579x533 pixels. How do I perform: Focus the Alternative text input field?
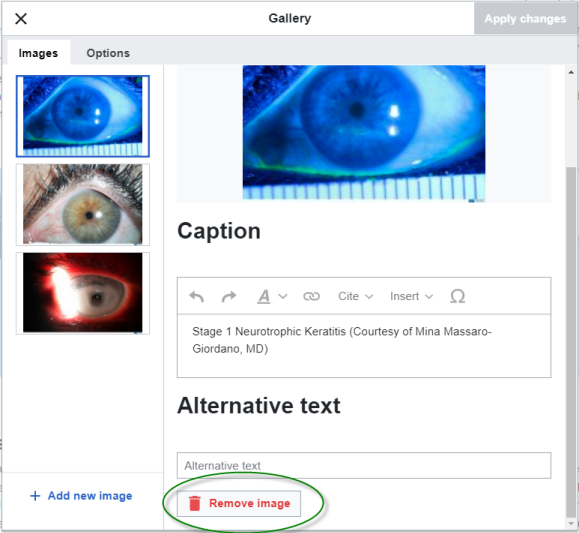[x=364, y=465]
